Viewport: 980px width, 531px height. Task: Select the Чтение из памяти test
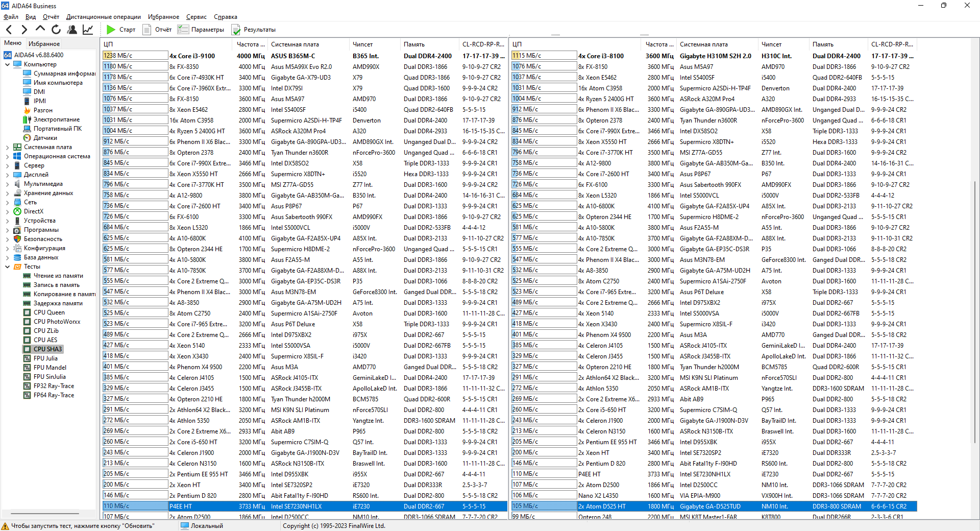coord(53,276)
